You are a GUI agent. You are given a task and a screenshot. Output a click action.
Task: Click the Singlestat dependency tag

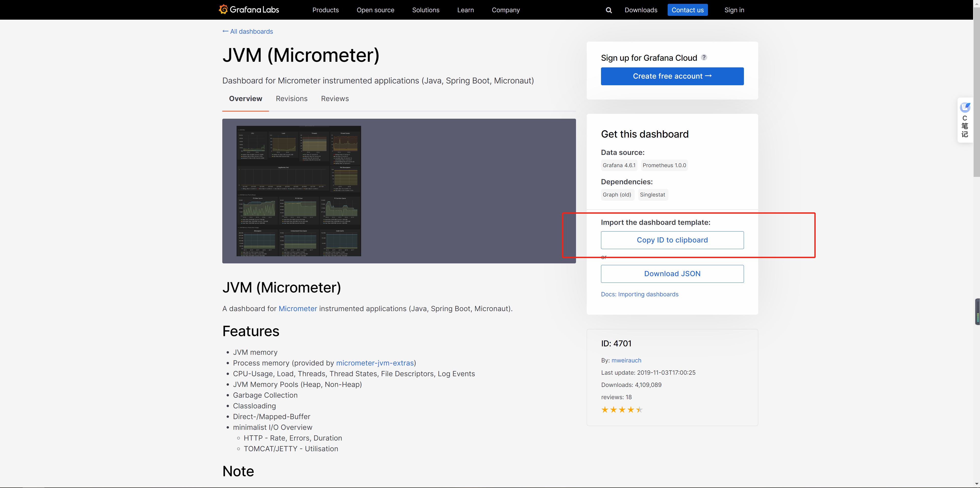[x=653, y=195]
